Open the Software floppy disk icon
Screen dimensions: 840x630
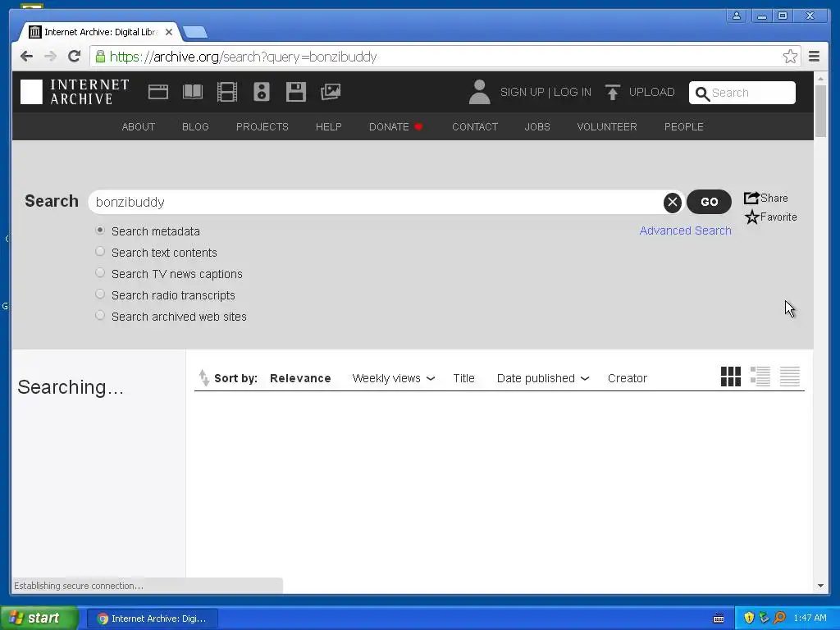point(295,92)
